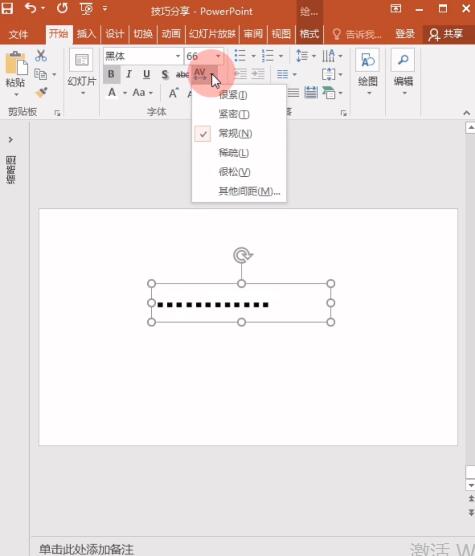The width and height of the screenshot is (475, 556).
Task: Save the presentation with the disk icon
Action: pos(6,9)
